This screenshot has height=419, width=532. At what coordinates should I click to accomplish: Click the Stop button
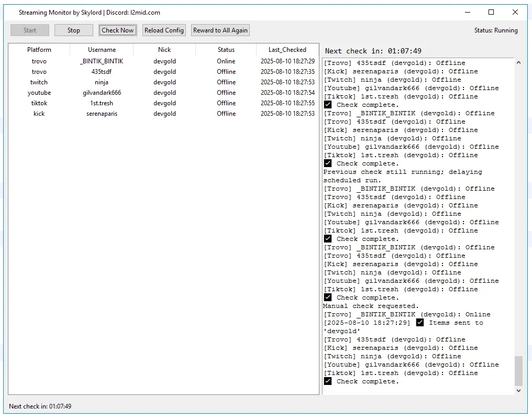[x=74, y=30]
